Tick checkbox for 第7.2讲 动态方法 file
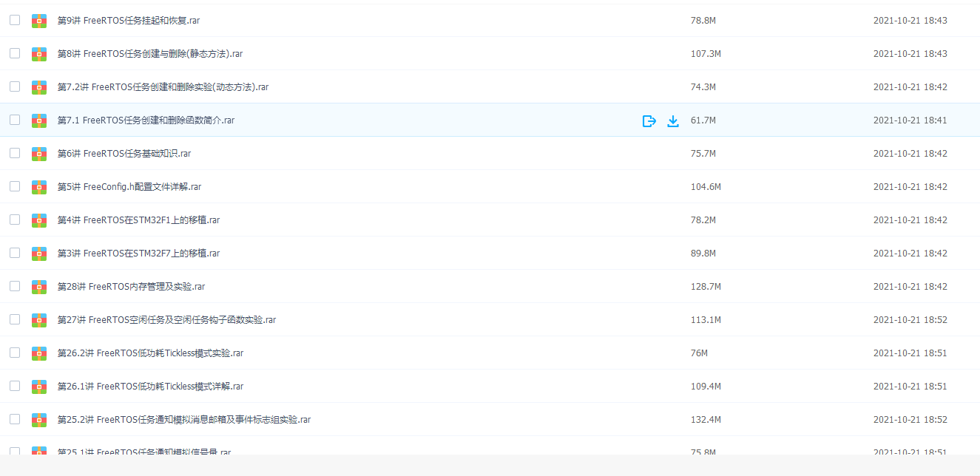 pyautogui.click(x=15, y=86)
